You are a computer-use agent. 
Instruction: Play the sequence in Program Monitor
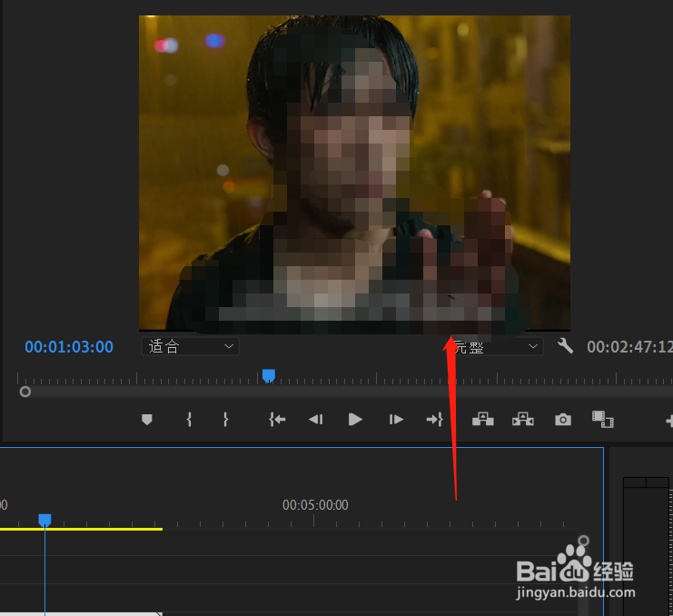click(355, 420)
